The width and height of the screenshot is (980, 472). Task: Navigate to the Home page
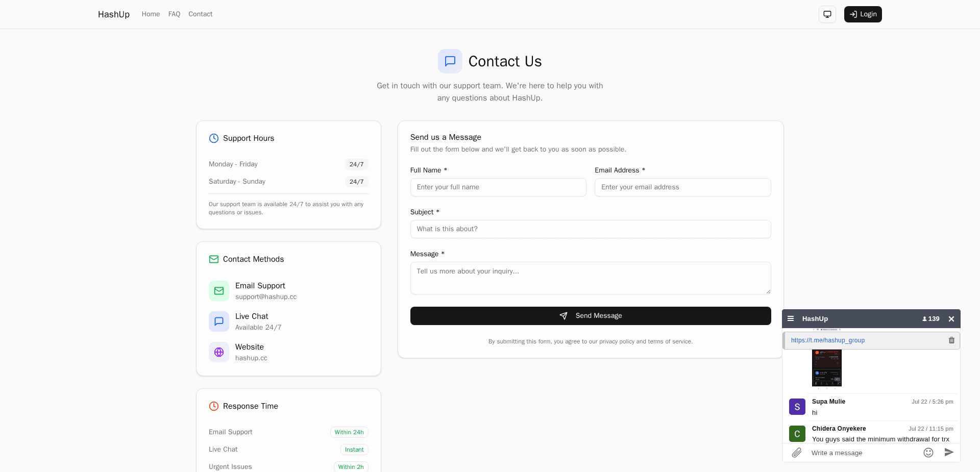pos(151,14)
